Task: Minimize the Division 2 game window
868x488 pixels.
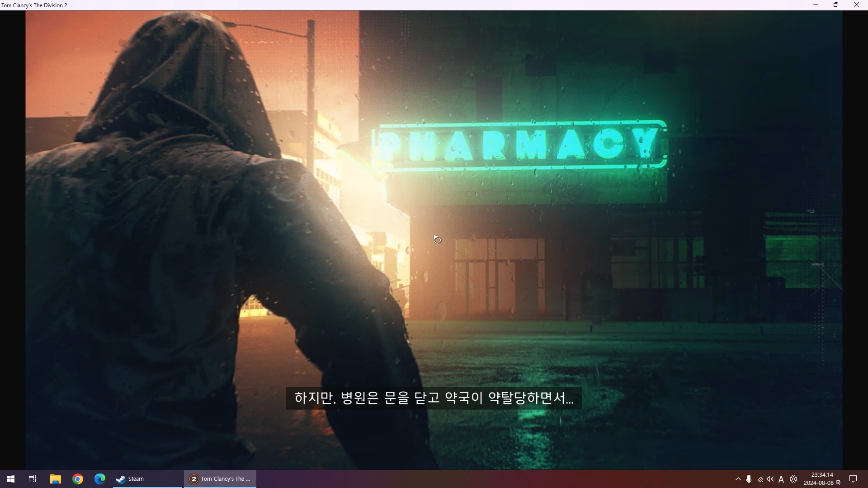Action: (x=816, y=5)
